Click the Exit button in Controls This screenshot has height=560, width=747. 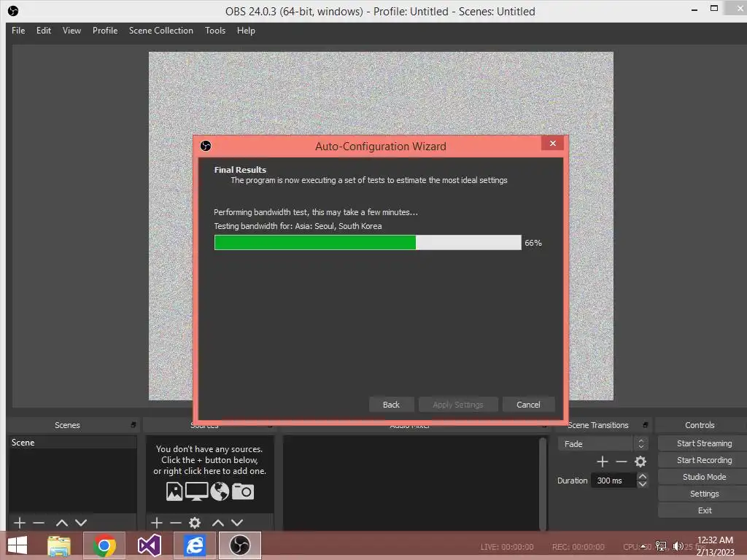pos(704,510)
